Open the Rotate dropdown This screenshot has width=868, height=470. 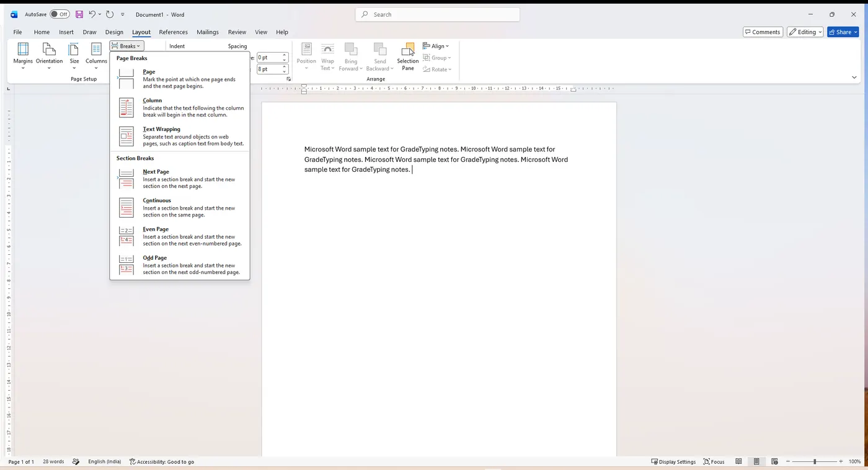click(x=437, y=69)
